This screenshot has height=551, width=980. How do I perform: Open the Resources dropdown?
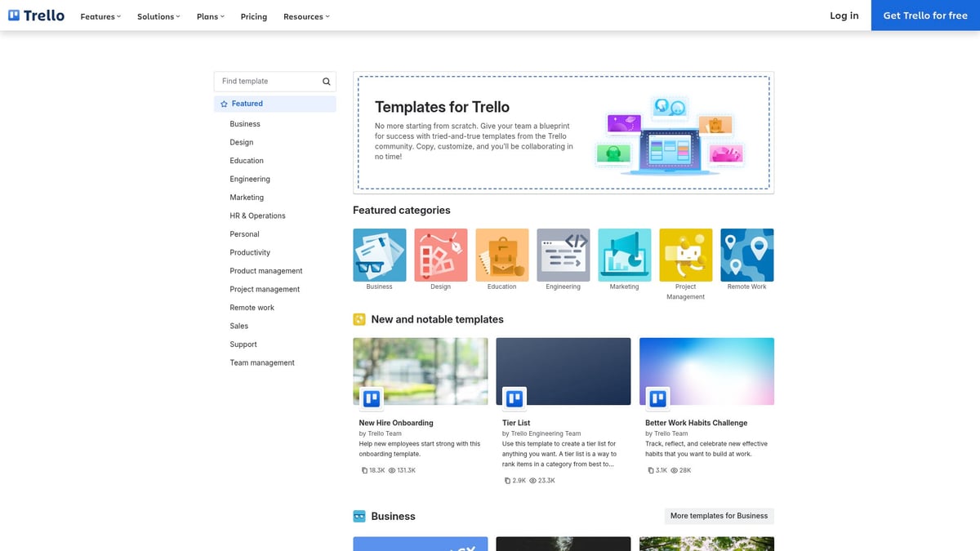(x=305, y=16)
